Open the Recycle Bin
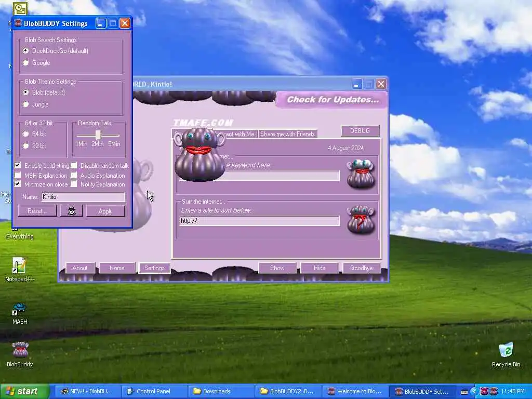Viewport: 532px width, 399px height. click(506, 355)
